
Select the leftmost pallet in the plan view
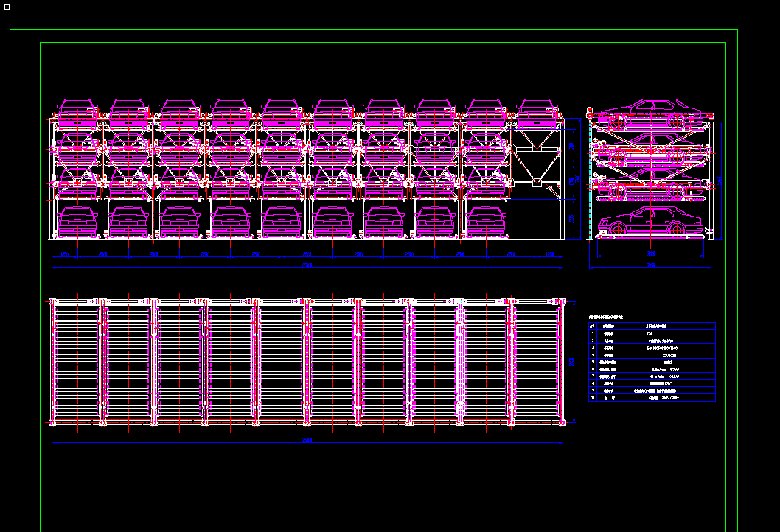77,361
